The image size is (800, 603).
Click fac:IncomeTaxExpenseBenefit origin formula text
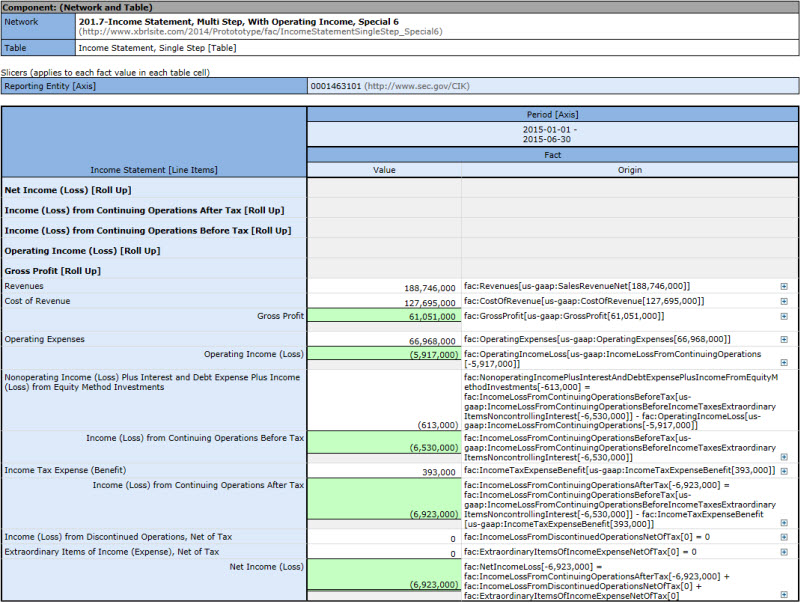[x=619, y=470]
